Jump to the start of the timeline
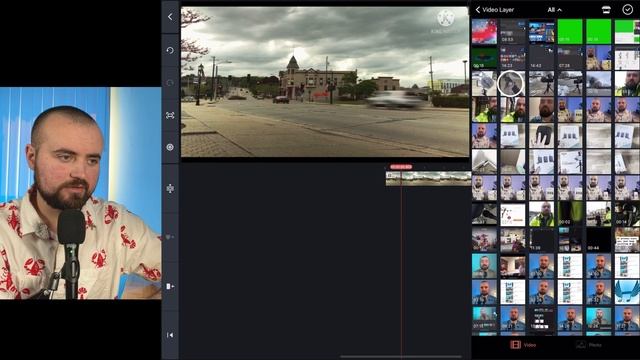Viewport: 640px width, 360px height. point(170,335)
